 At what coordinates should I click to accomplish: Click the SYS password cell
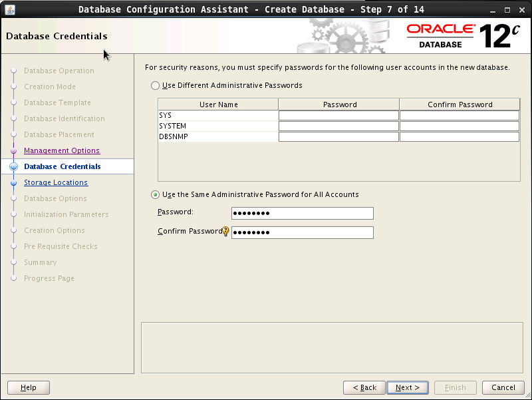(x=338, y=116)
